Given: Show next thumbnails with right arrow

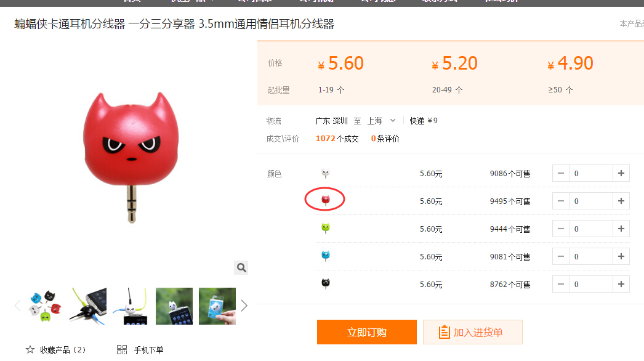Looking at the screenshot, I should coord(244,306).
